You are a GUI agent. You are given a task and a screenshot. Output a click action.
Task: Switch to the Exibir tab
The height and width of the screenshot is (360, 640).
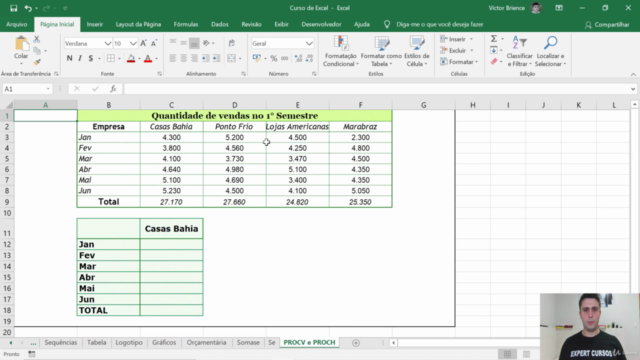[x=281, y=24]
